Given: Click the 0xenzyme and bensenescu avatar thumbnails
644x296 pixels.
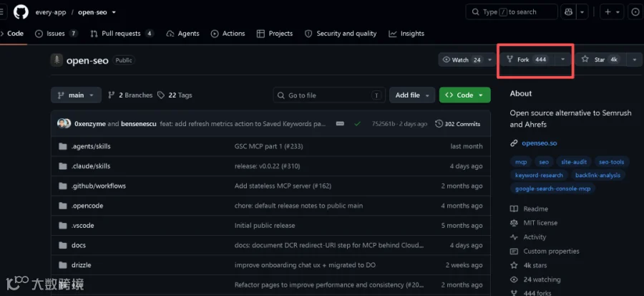Looking at the screenshot, I should (64, 124).
